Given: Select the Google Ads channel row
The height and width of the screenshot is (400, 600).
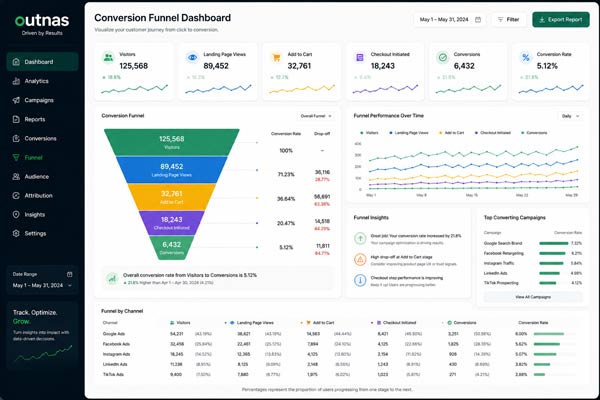Looking at the screenshot, I should tap(339, 334).
